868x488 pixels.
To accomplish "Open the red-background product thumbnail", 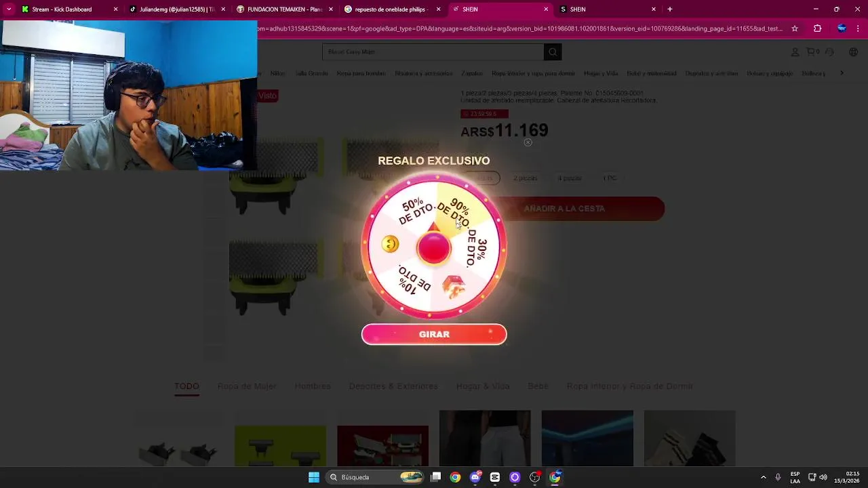I will pos(382,446).
